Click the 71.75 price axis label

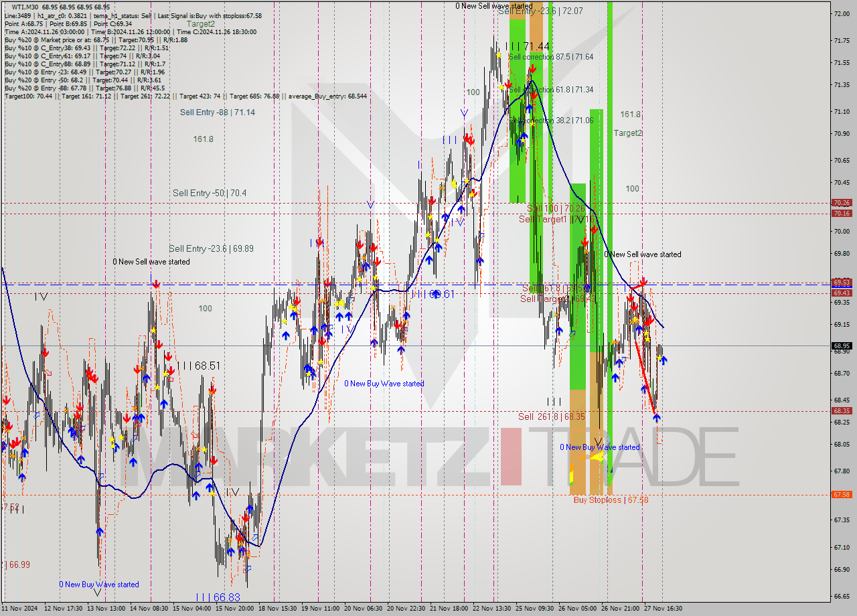click(x=842, y=41)
